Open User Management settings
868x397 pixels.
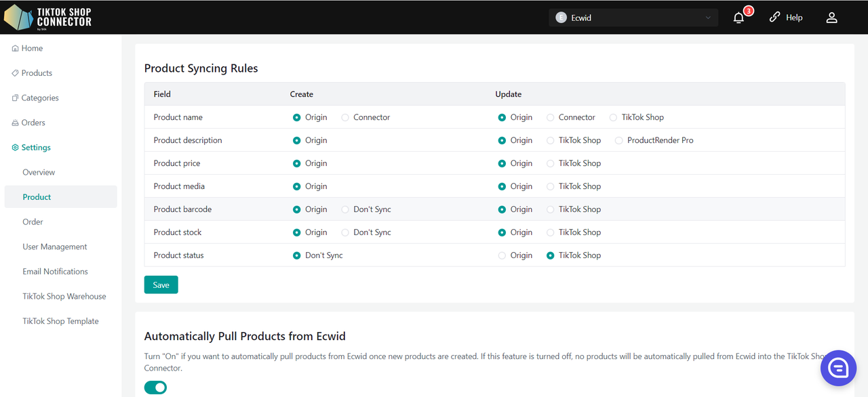(55, 247)
